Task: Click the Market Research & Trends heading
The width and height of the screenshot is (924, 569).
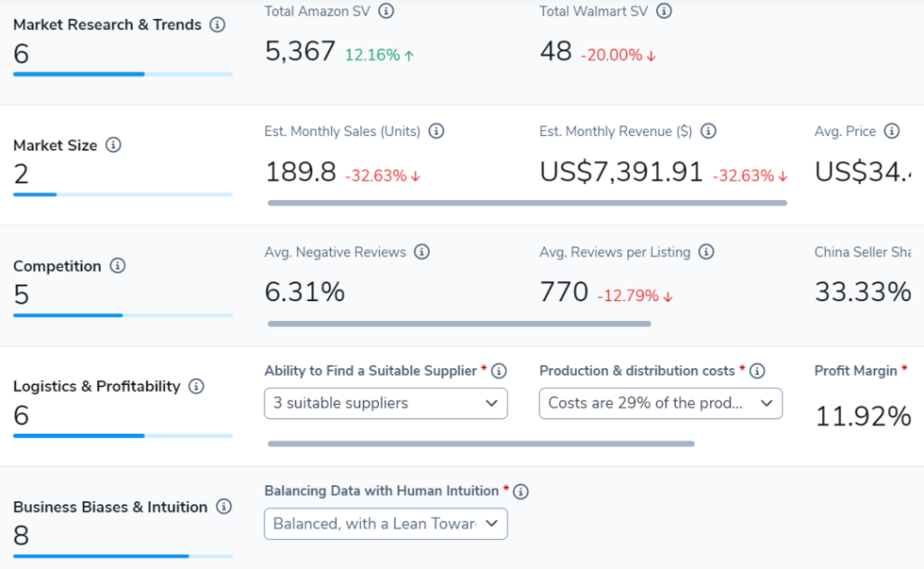Action: (107, 25)
